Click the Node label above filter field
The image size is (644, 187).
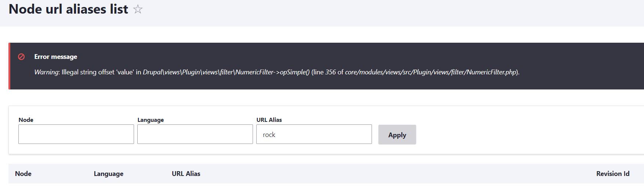26,120
